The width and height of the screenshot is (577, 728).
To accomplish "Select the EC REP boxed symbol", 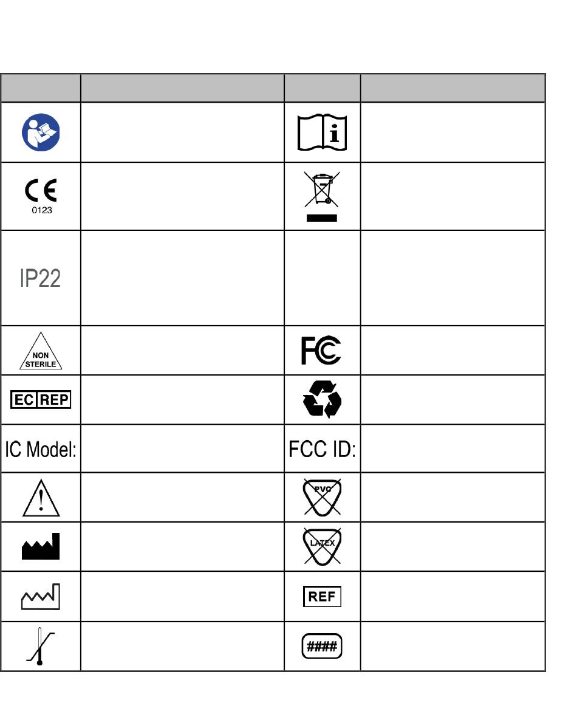I will 41,399.
